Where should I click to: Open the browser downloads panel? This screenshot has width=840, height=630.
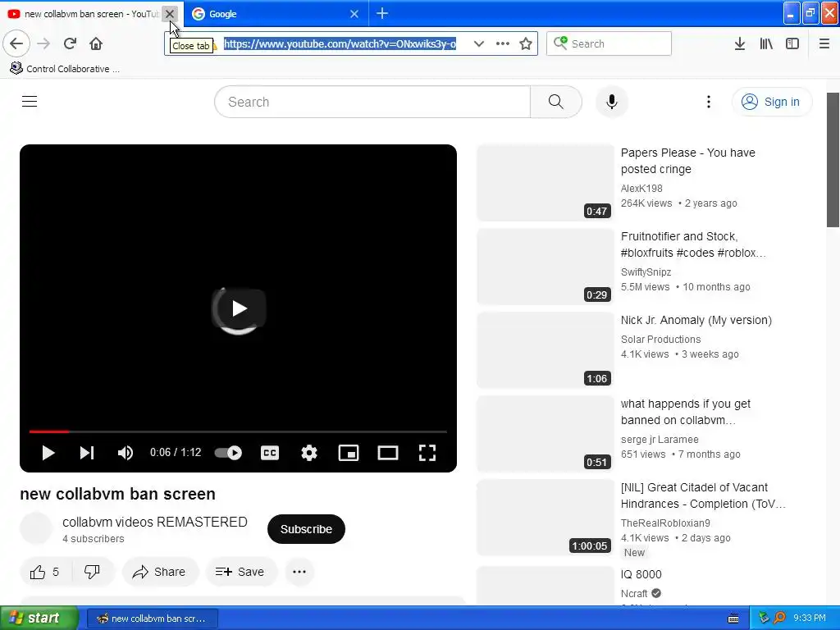coord(740,43)
